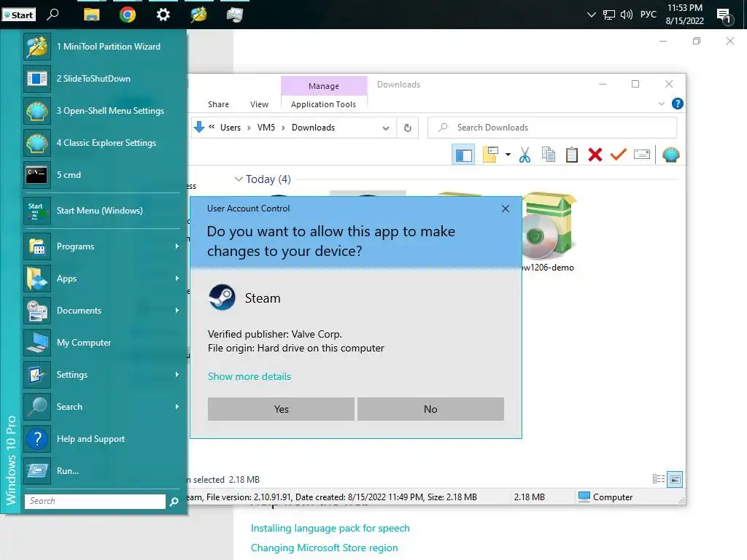The width and height of the screenshot is (747, 560).
Task: Open MiniTool Partition Wizard from start menu
Action: click(102, 47)
